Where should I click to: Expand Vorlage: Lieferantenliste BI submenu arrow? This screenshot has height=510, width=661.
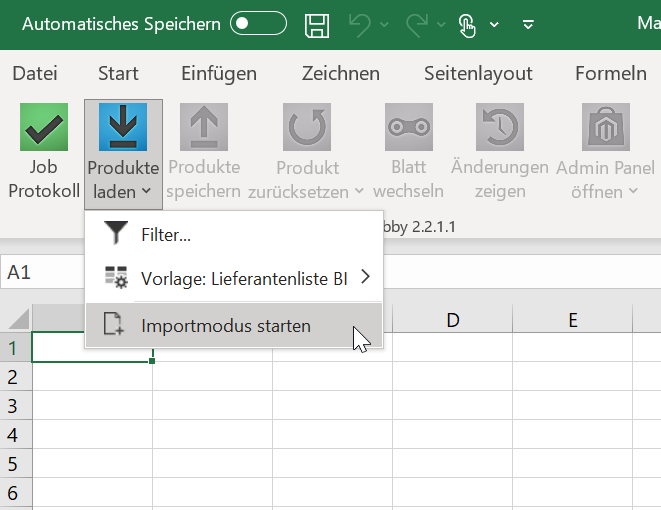[x=365, y=277]
